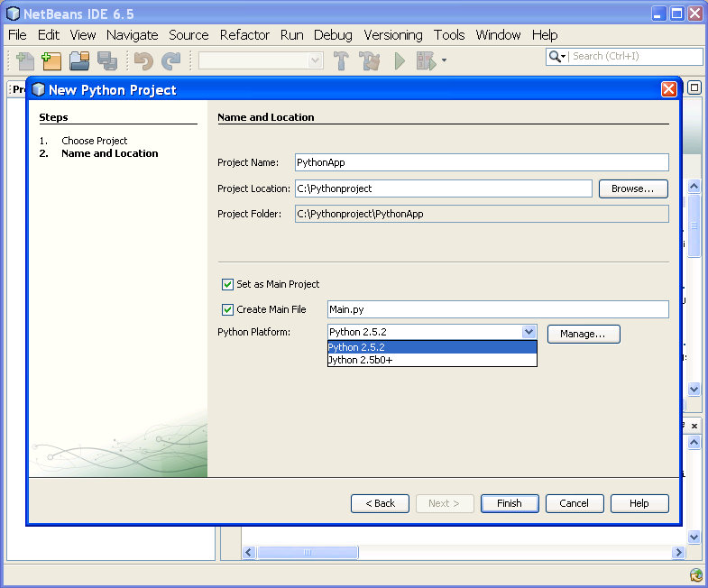Click the Open Project toolbar icon

click(x=79, y=61)
